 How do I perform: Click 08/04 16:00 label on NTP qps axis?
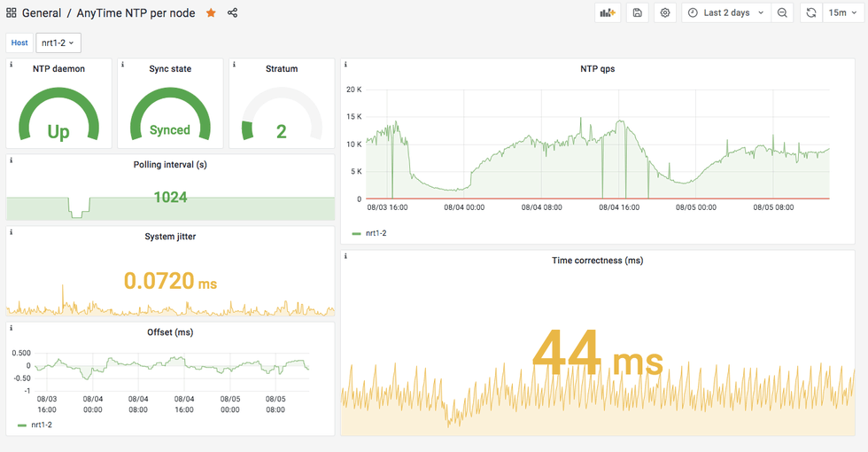[x=619, y=207]
